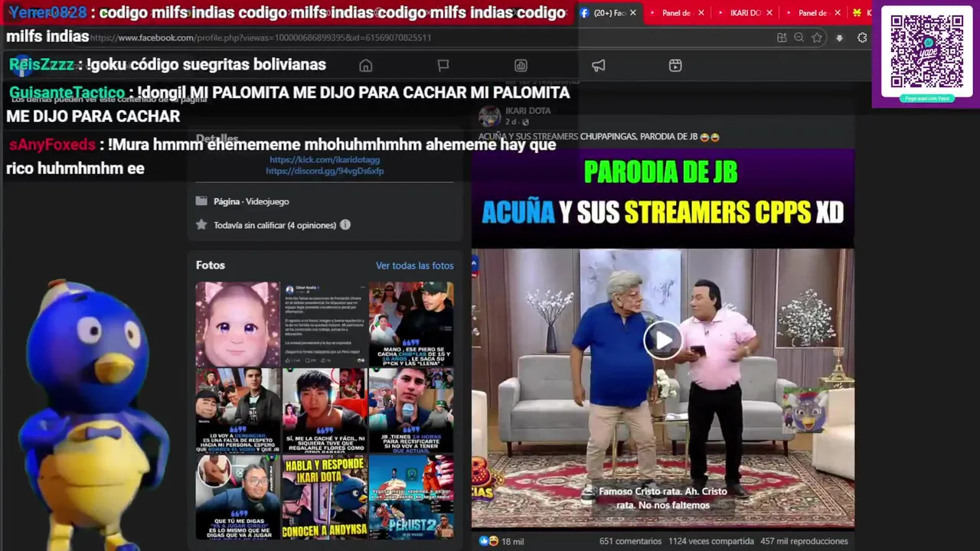
Task: Play the PARODIA DE JB video
Action: (662, 341)
